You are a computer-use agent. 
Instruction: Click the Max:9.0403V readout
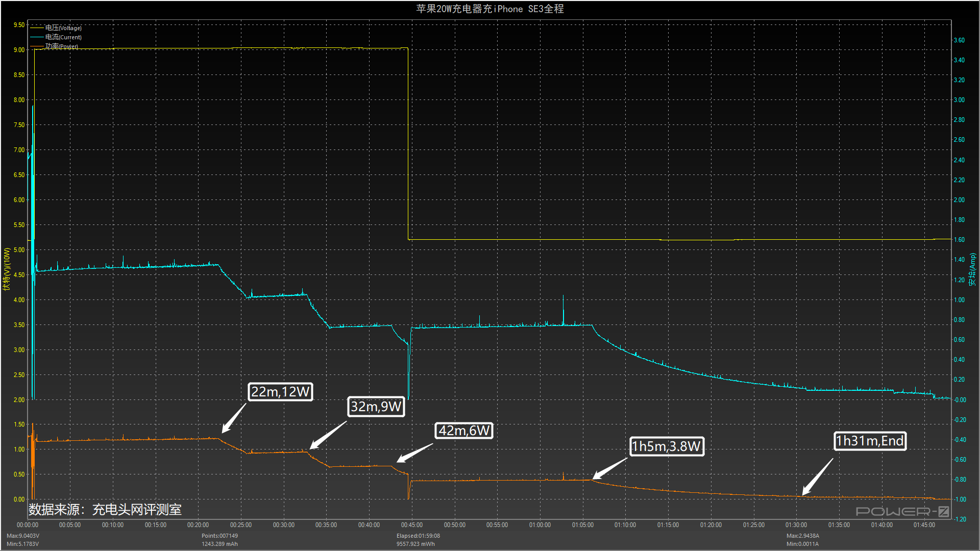point(23,536)
